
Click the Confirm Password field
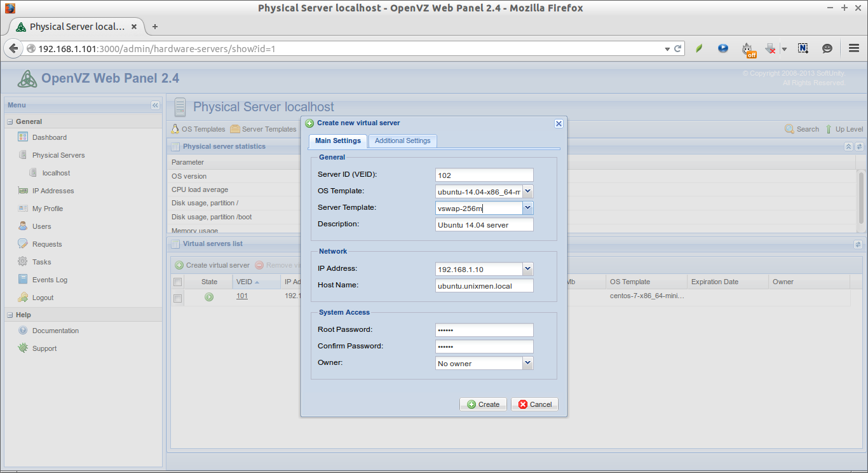tap(484, 346)
